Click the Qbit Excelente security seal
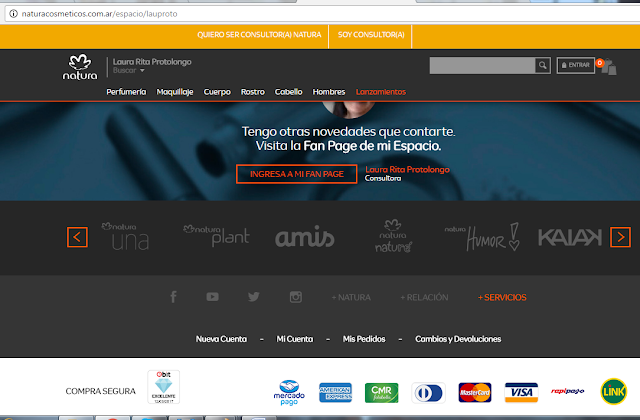 pos(164,387)
